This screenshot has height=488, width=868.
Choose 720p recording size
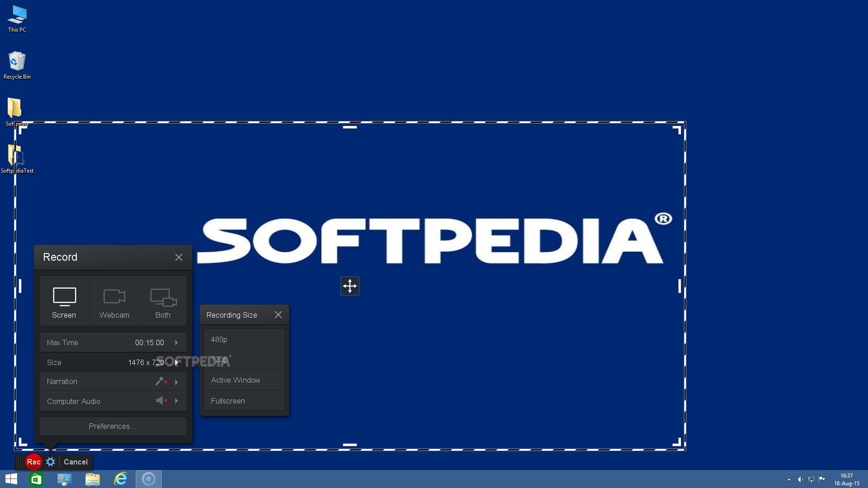tap(245, 360)
